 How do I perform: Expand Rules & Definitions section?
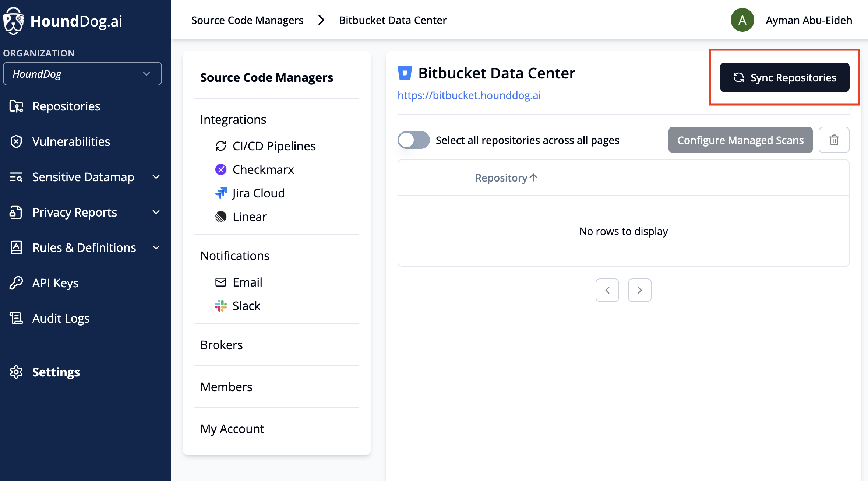click(x=156, y=247)
